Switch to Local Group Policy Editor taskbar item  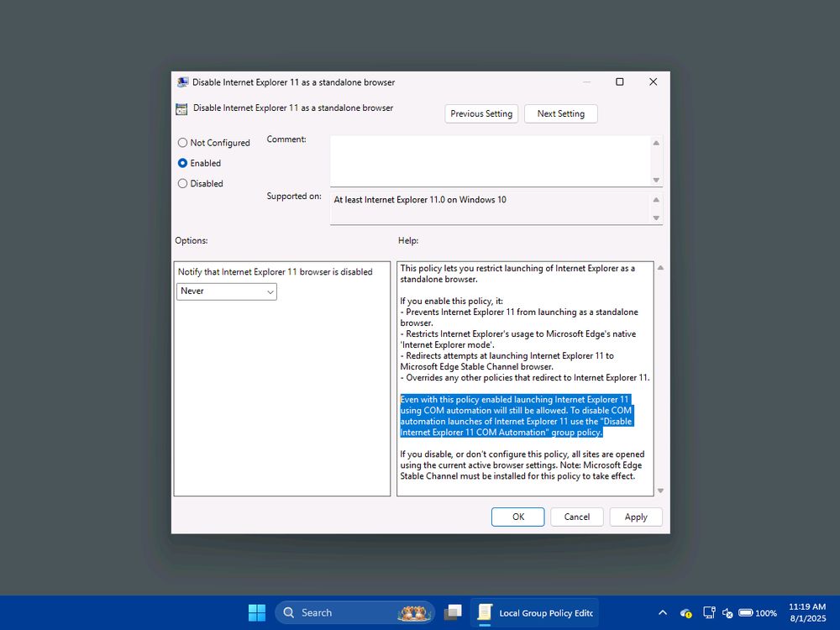534,612
